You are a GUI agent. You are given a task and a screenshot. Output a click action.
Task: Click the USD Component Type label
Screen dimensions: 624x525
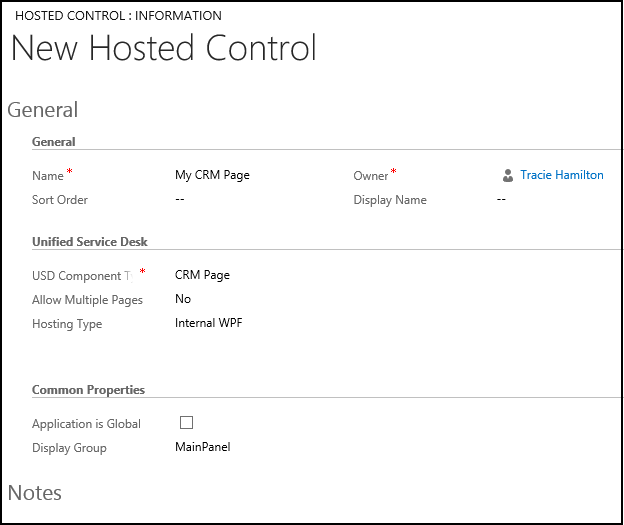pyautogui.click(x=83, y=276)
